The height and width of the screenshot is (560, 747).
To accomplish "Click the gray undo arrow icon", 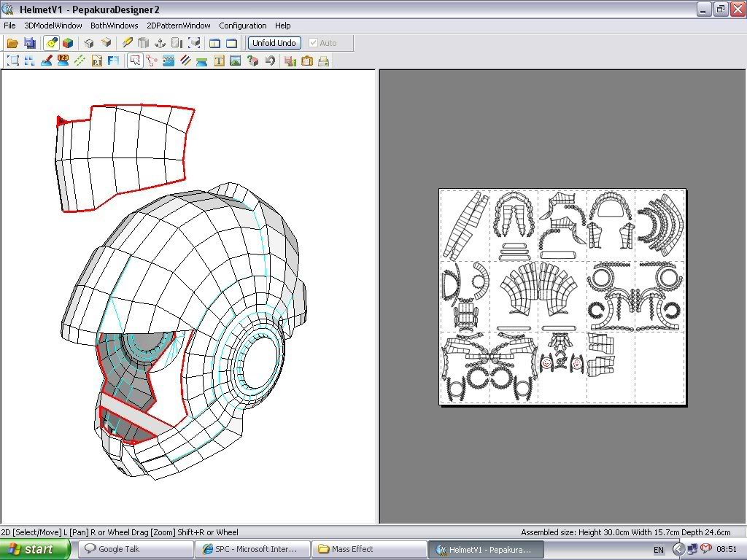I will (x=270, y=61).
